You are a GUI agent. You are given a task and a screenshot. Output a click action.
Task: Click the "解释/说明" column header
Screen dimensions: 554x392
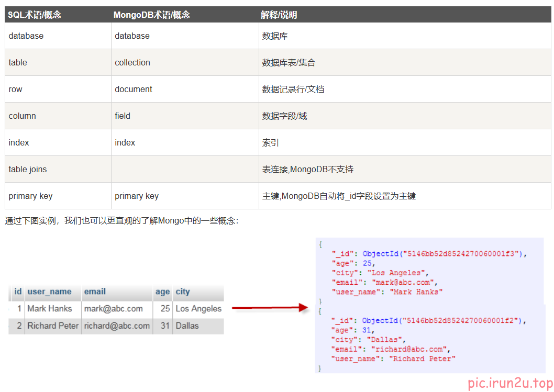tap(279, 15)
